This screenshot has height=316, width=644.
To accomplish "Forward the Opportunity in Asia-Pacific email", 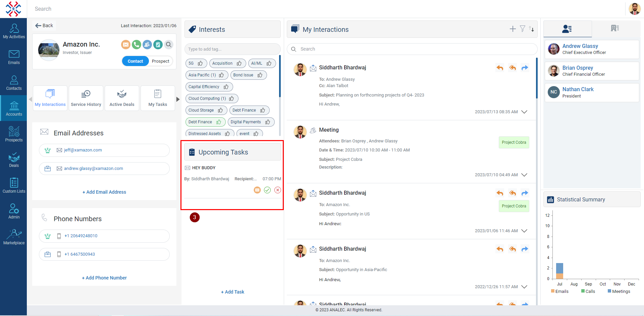I will click(x=525, y=249).
